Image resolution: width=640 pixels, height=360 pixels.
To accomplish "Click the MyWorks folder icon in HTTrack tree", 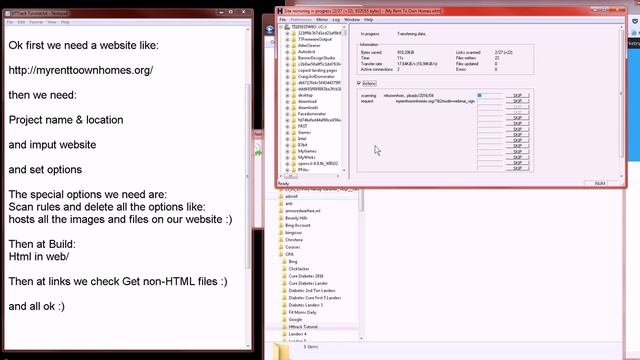I will [x=293, y=157].
